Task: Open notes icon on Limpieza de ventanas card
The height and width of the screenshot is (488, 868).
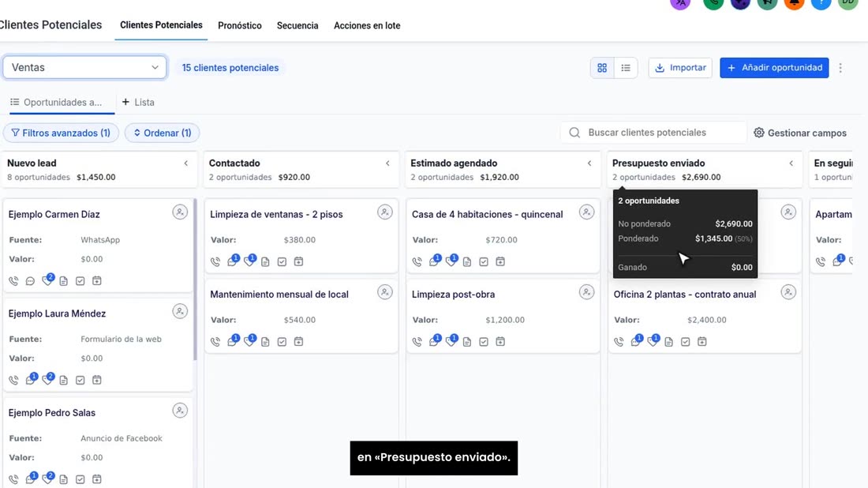Action: point(265,261)
